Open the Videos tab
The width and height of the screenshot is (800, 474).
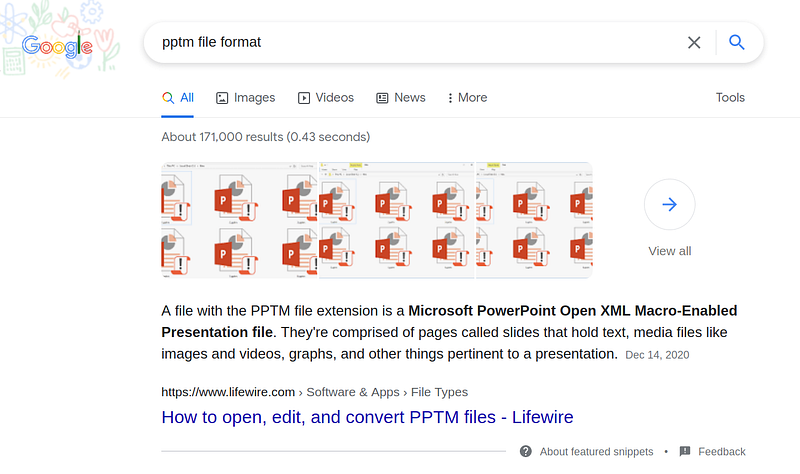(326, 97)
